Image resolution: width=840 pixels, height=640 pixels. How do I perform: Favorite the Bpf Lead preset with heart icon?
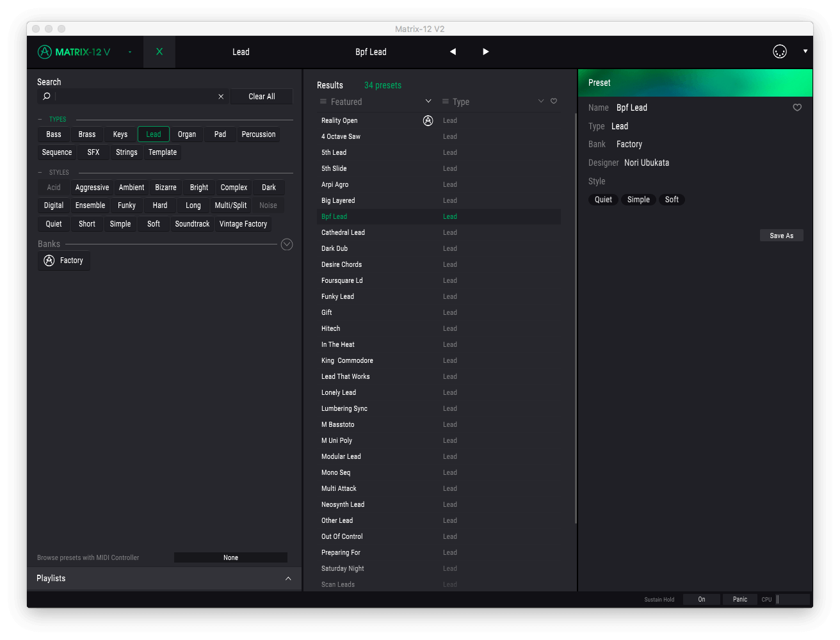point(797,108)
